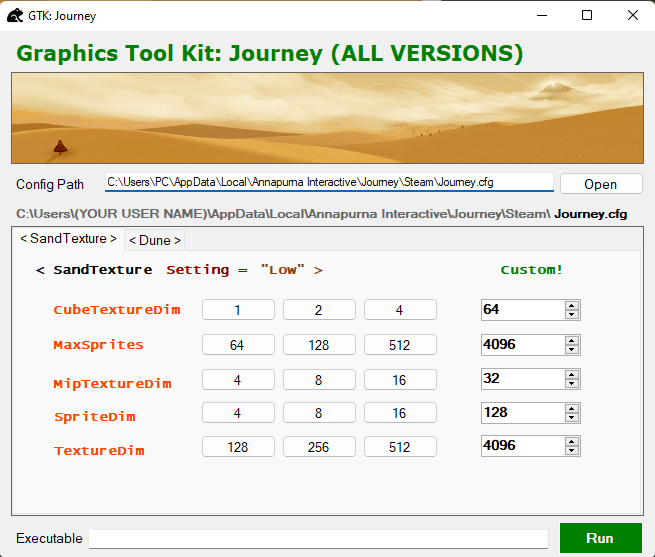
Task: Set MipTextureDim to preset 16
Action: pos(400,380)
